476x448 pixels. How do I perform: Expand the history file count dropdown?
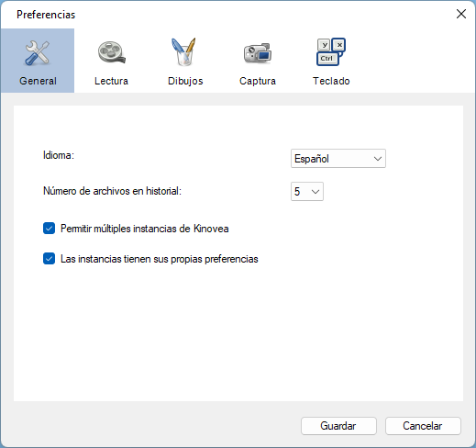tap(307, 192)
